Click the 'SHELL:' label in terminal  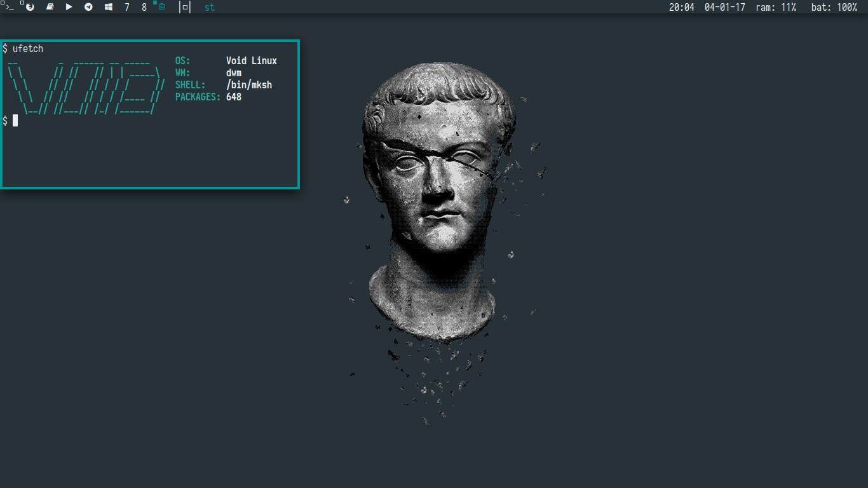pos(191,85)
